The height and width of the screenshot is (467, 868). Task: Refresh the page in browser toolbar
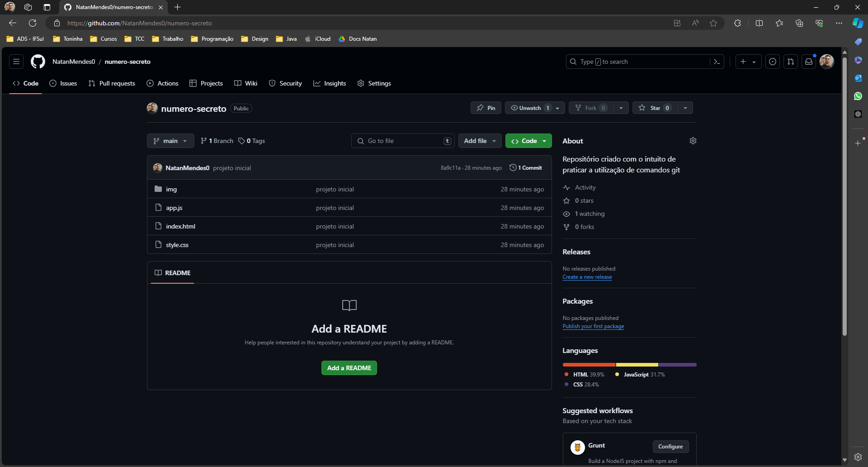pos(33,23)
